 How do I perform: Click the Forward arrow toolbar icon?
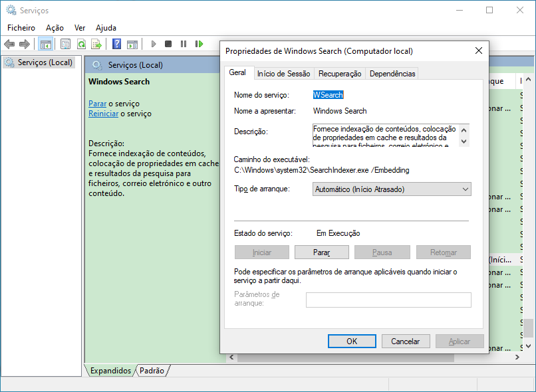tap(24, 44)
